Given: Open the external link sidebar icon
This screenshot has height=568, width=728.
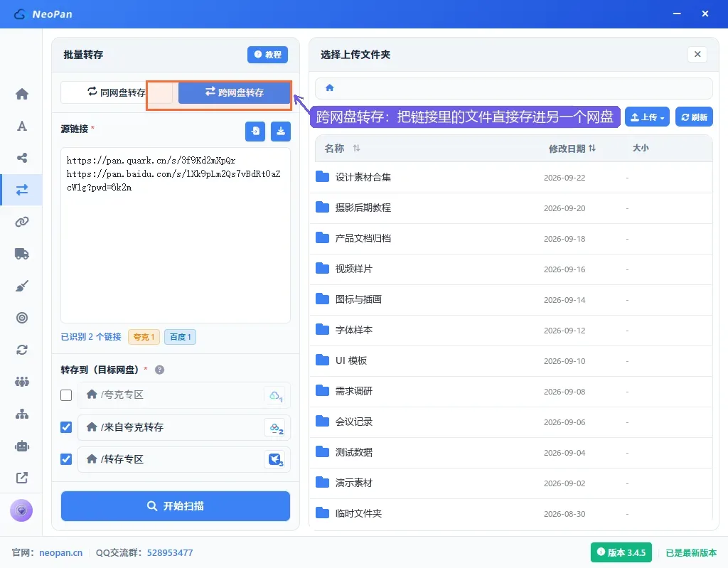Looking at the screenshot, I should (22, 478).
